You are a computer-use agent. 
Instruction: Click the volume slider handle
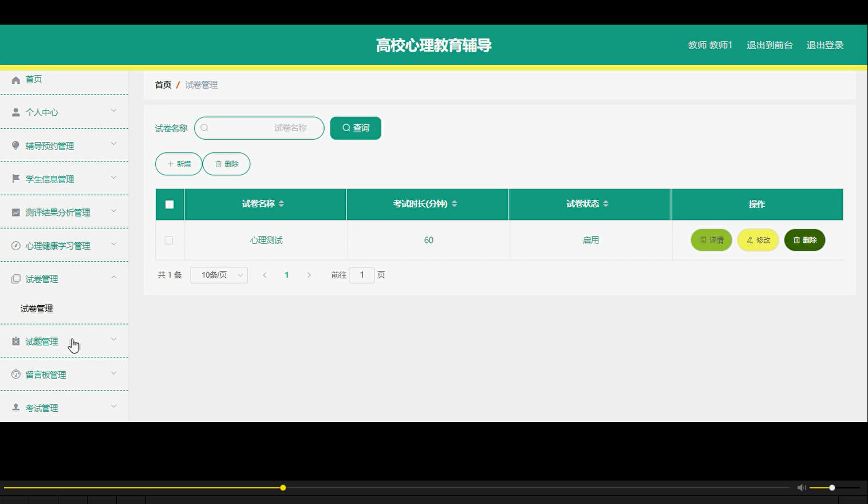(832, 488)
